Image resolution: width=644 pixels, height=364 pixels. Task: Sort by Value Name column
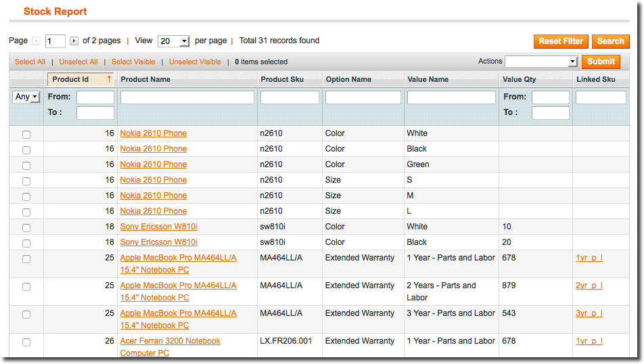pos(428,79)
